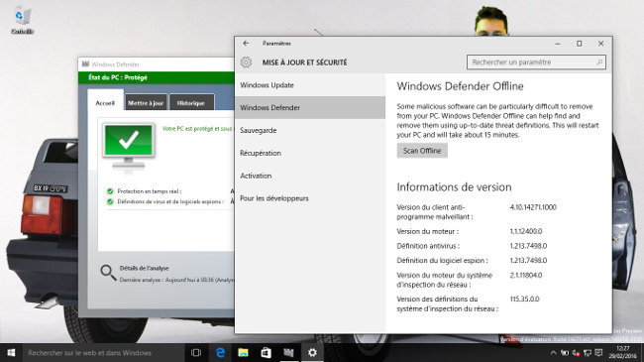
Task: Click the battery icon in the system tray
Action: [x=565, y=352]
